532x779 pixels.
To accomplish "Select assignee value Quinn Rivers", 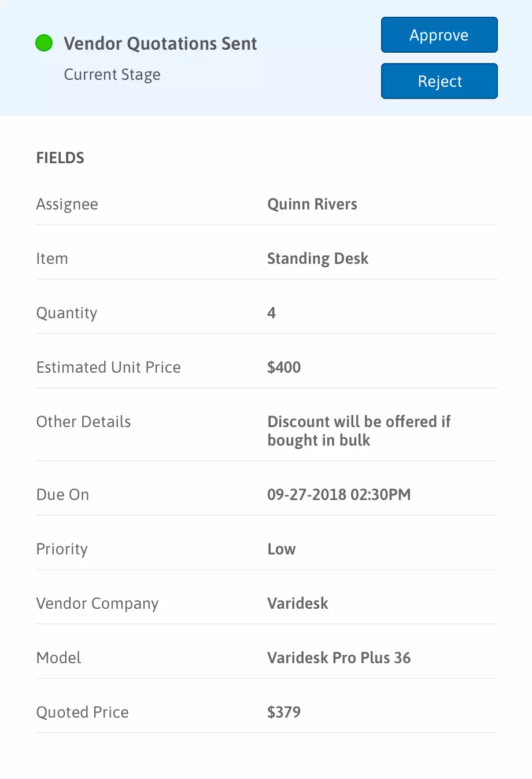I will click(x=312, y=204).
